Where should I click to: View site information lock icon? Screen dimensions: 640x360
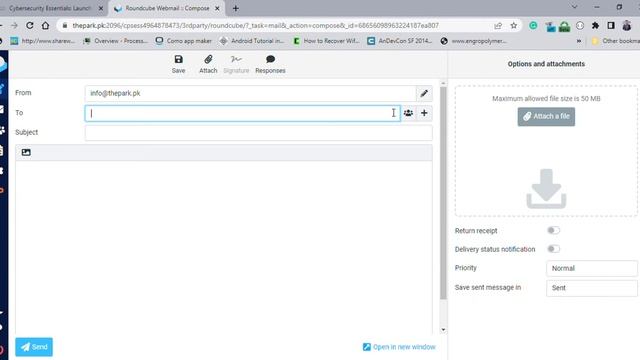pos(64,26)
